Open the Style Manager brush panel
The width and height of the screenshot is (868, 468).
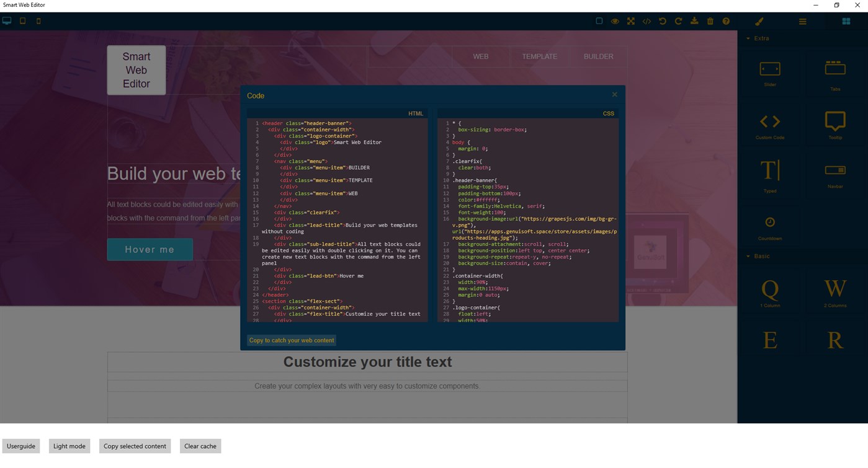pos(759,20)
